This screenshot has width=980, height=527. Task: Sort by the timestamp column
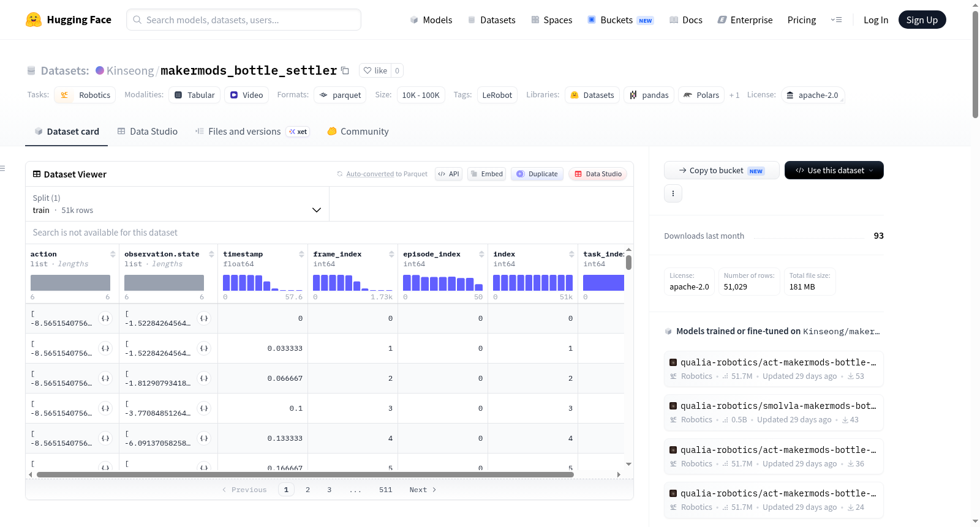[301, 254]
